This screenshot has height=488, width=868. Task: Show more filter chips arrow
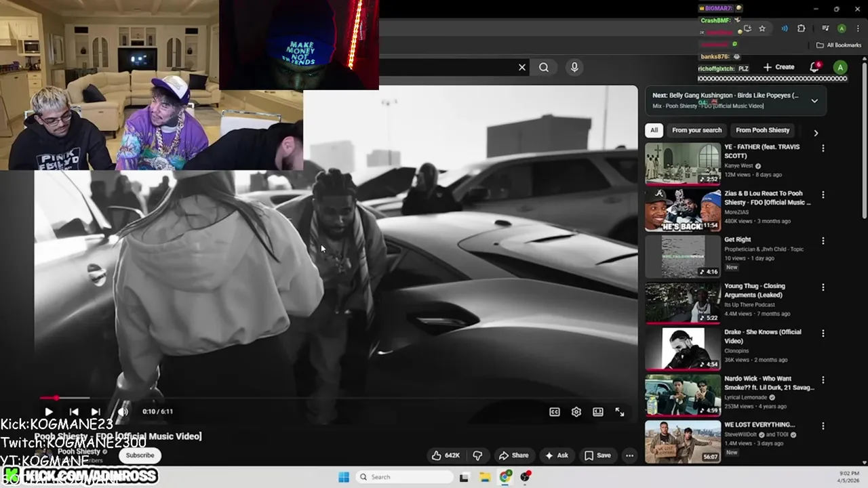coord(816,133)
